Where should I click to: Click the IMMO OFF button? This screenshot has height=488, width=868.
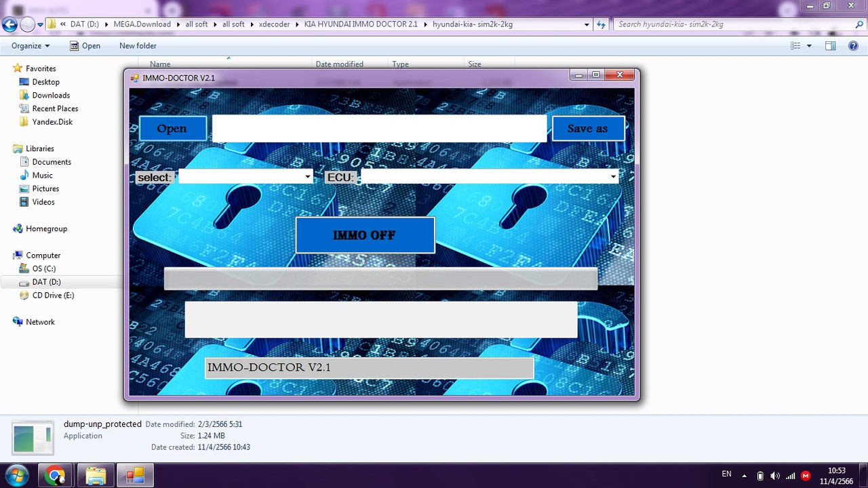365,235
